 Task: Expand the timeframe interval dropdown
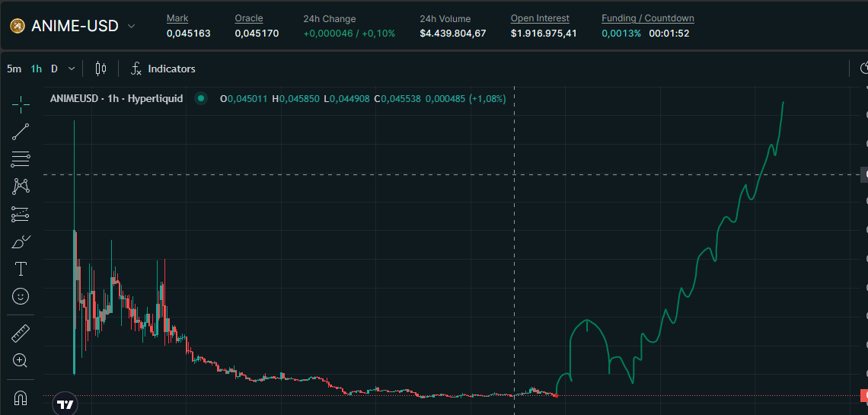pyautogui.click(x=72, y=69)
